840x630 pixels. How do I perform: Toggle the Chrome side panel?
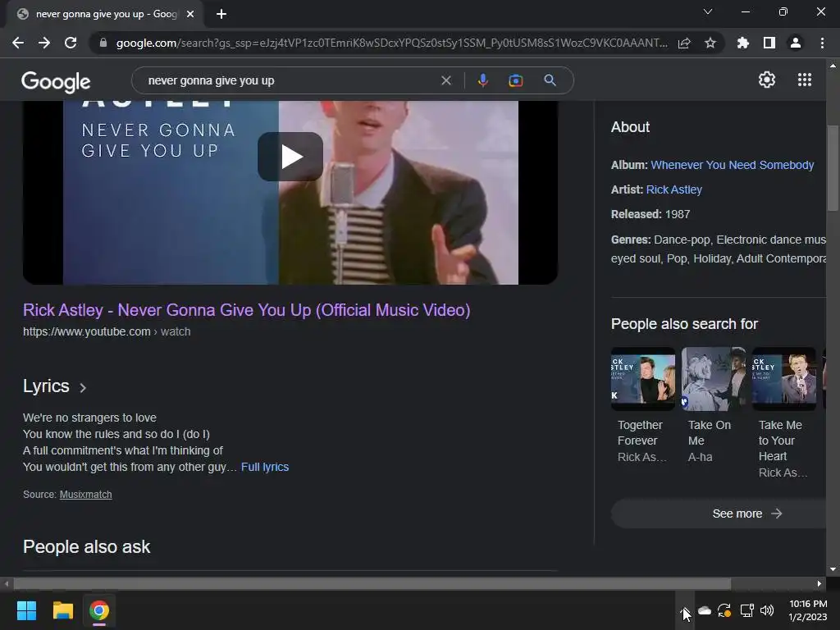[769, 43]
